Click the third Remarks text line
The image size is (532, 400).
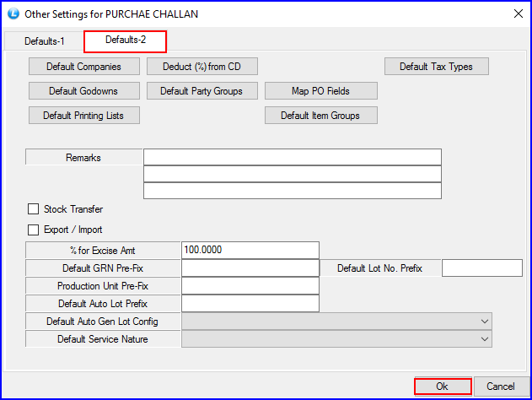(293, 191)
